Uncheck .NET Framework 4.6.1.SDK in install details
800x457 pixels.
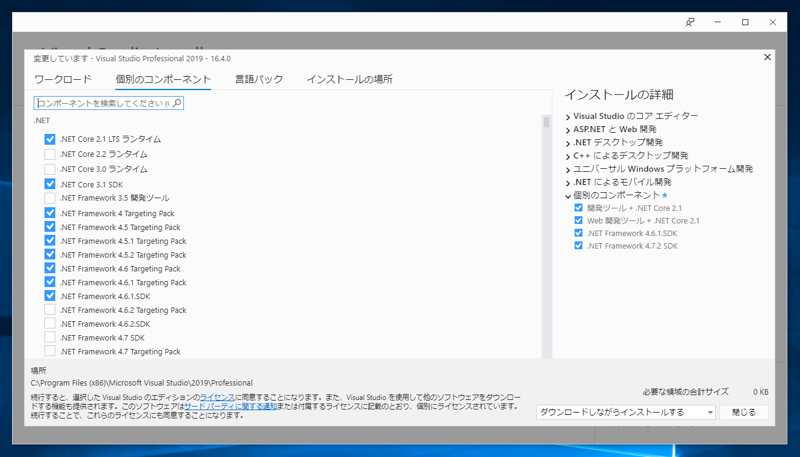(x=578, y=233)
